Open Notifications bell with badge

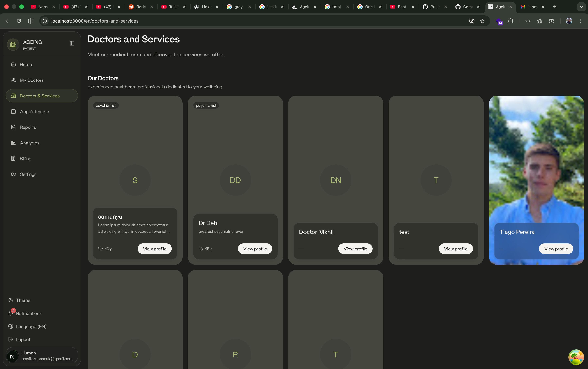11,313
